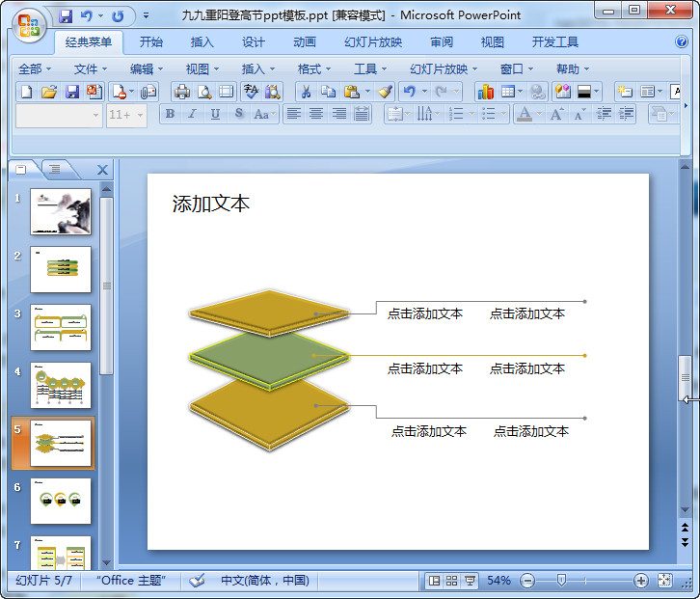Click the "Office 主题" status bar entry

(131, 581)
